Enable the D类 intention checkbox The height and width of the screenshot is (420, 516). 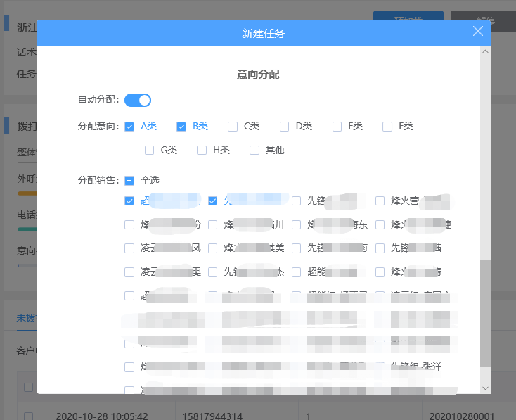pyautogui.click(x=285, y=127)
